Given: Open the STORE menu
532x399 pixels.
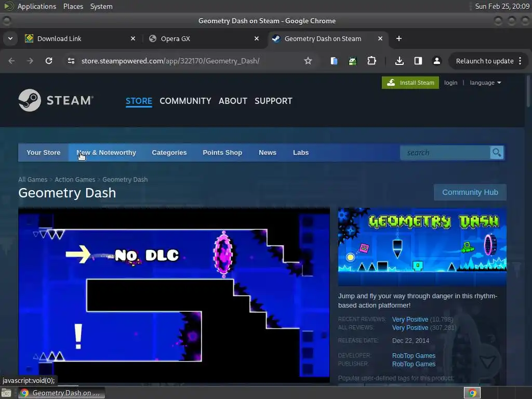Looking at the screenshot, I should click(139, 101).
